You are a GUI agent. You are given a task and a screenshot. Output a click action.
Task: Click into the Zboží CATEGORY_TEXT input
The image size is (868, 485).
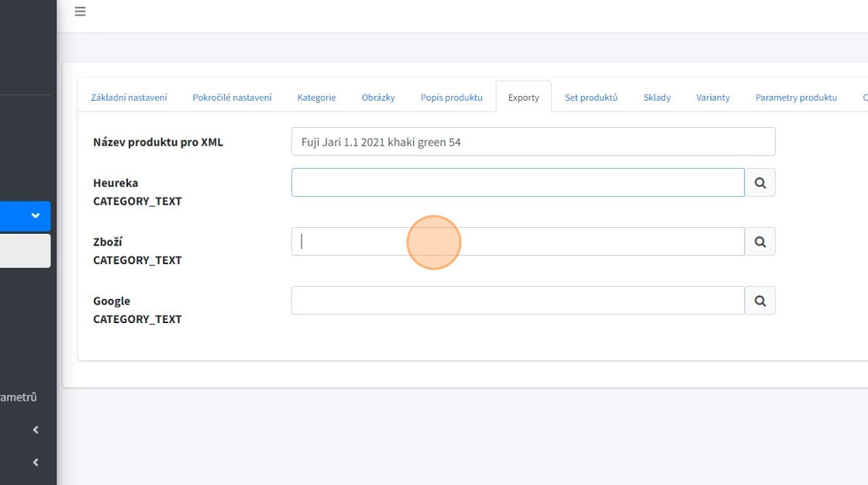[x=518, y=242]
